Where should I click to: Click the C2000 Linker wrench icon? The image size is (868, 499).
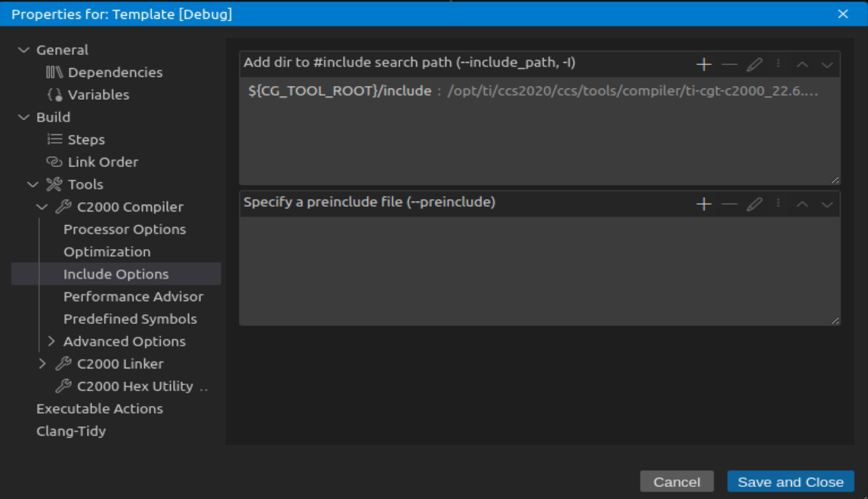click(63, 363)
